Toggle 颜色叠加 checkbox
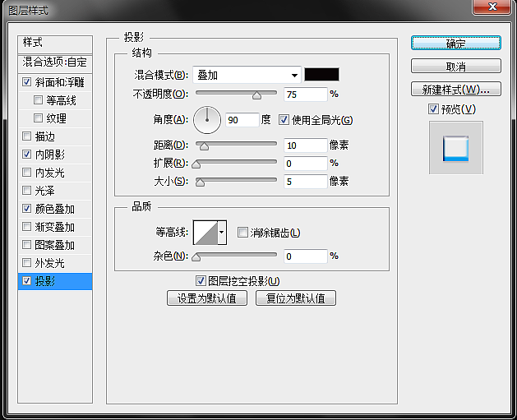517x420 pixels. [26, 208]
